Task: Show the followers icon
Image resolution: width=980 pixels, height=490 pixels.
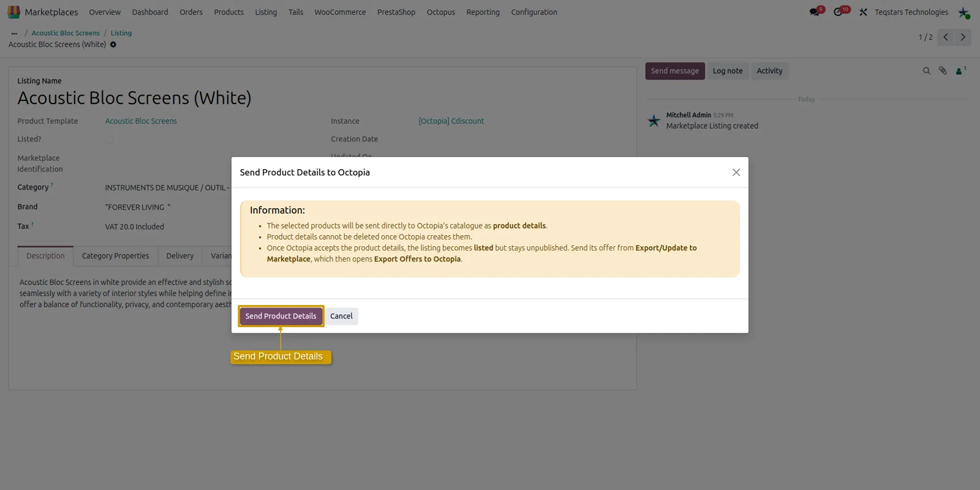Action: pos(960,71)
